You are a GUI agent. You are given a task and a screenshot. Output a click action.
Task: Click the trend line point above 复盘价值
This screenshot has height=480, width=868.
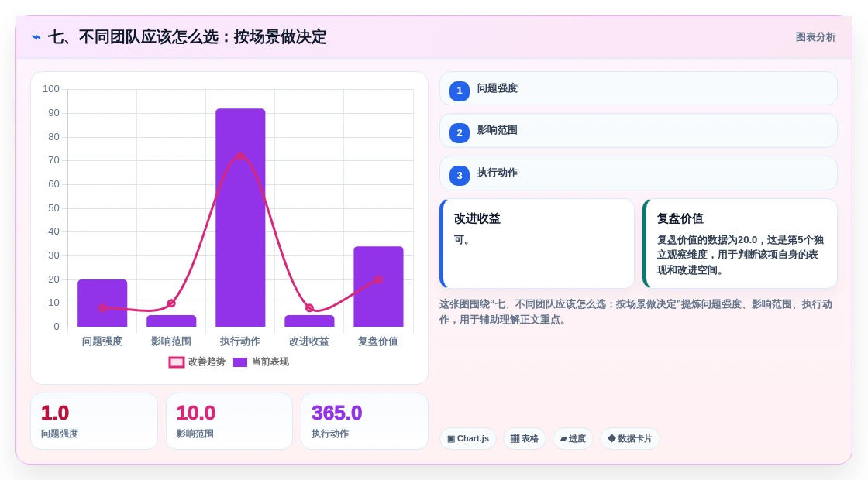(378, 279)
